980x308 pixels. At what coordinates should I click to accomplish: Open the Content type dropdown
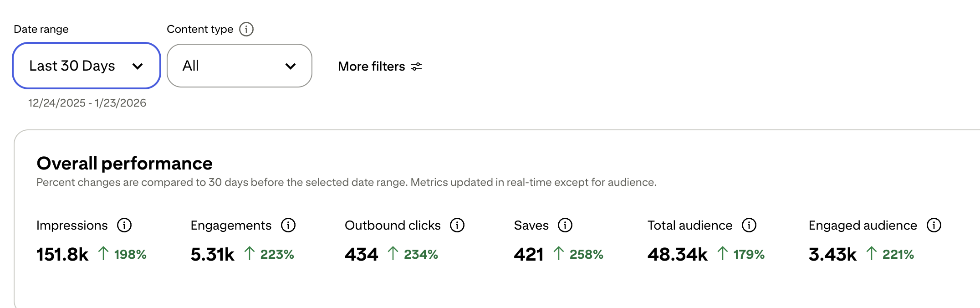pyautogui.click(x=239, y=66)
